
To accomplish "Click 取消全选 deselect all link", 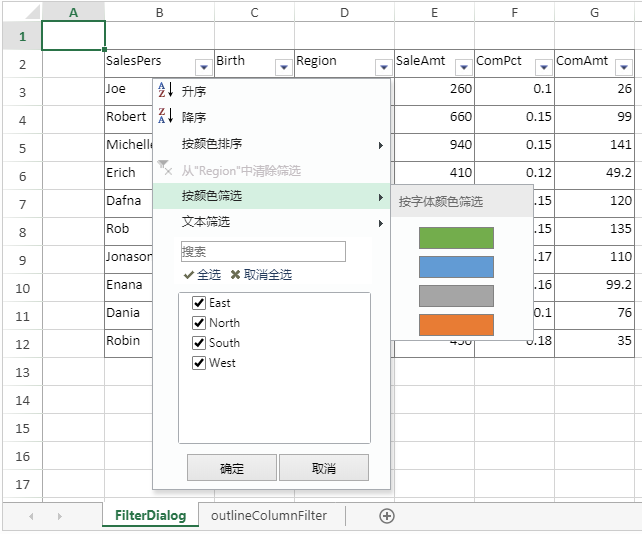I will (261, 275).
